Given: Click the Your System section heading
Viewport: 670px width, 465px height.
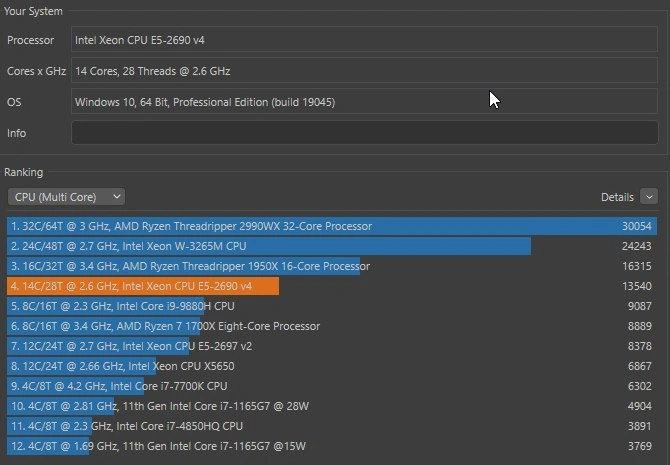Looking at the screenshot, I should [33, 11].
